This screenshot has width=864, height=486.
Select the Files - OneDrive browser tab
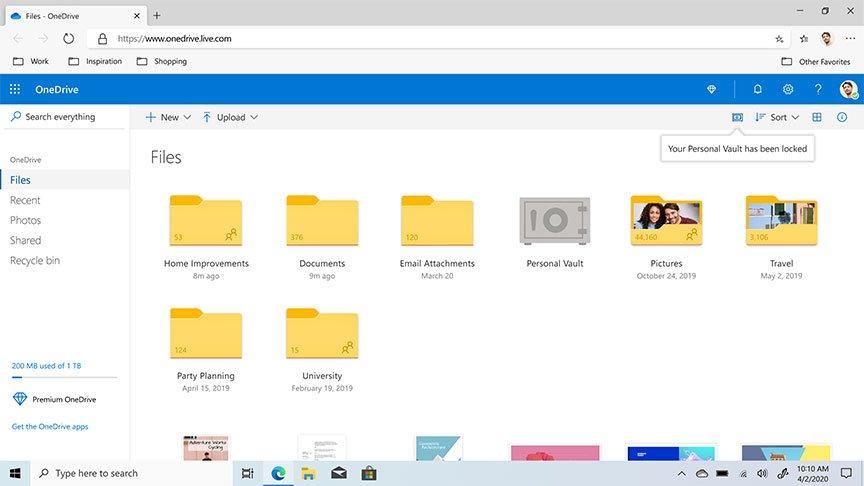coord(76,16)
